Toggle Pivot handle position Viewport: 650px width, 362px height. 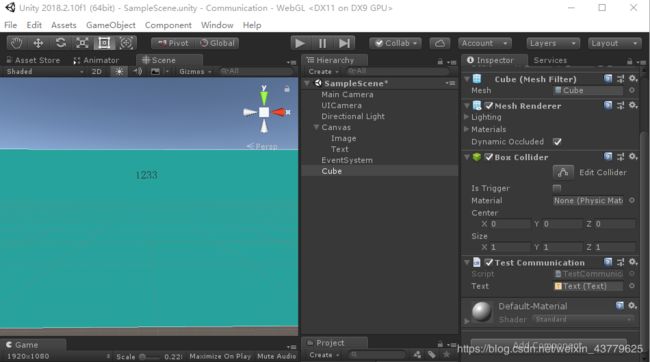coord(173,43)
